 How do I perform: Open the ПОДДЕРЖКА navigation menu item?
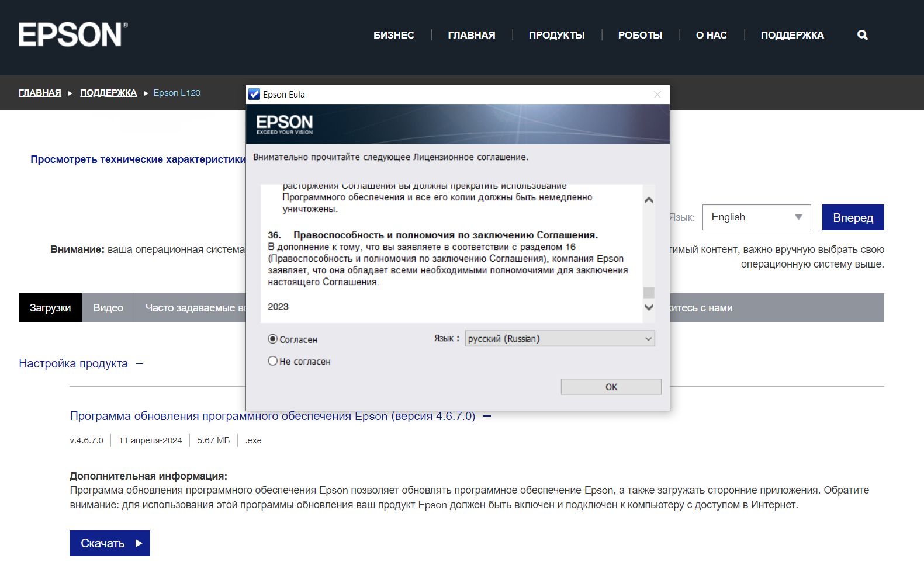click(x=793, y=35)
